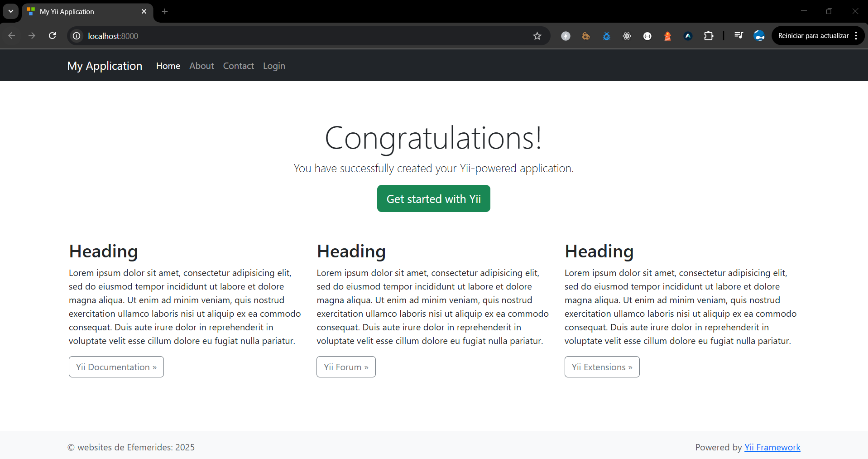Reload the page with the refresh icon

53,36
